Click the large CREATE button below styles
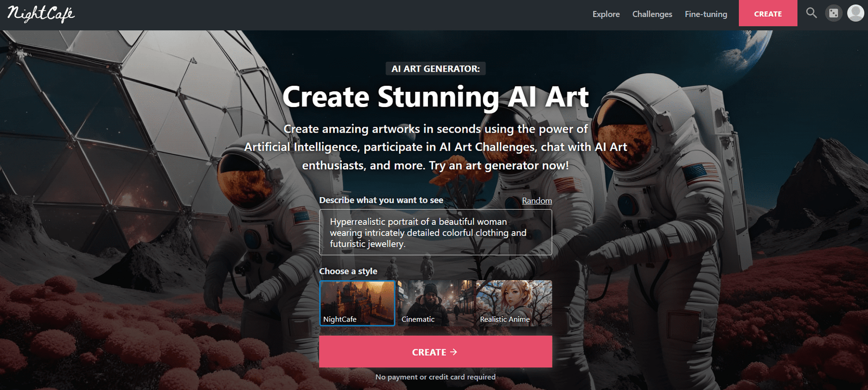Screen dimensions: 868x390 [436, 351]
